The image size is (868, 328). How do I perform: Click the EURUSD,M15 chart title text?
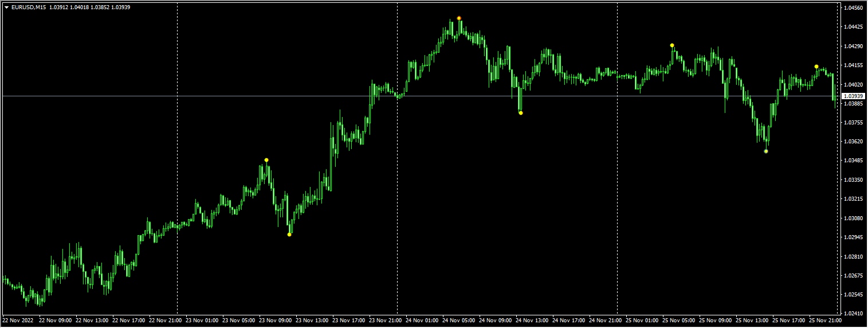click(29, 7)
